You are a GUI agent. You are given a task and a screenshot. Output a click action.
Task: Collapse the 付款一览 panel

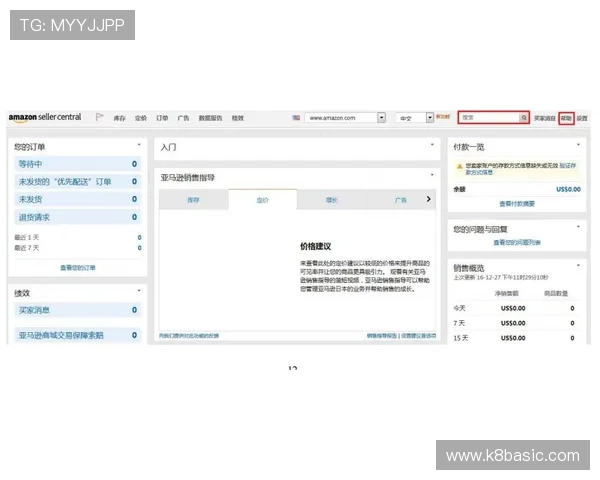[578, 145]
